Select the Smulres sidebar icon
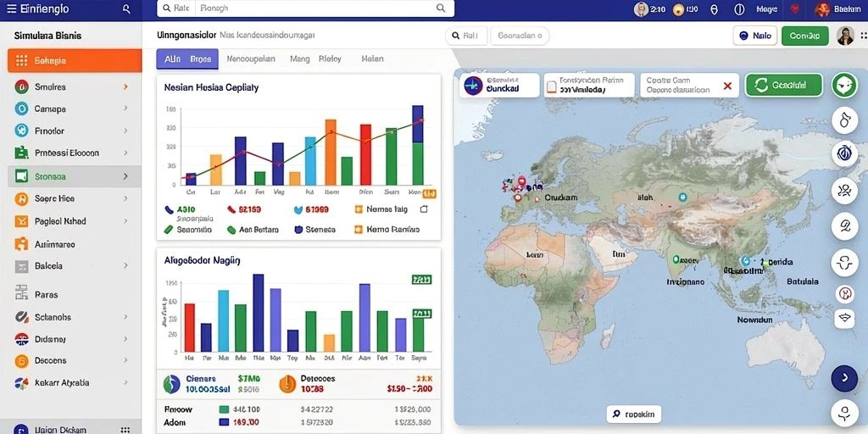Screen dimensions: 868x434 coord(21,87)
